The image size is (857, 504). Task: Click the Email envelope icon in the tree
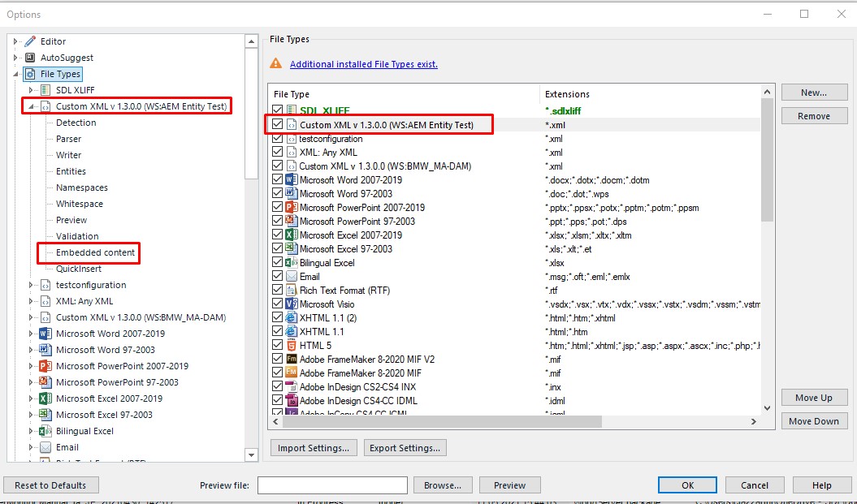45,447
